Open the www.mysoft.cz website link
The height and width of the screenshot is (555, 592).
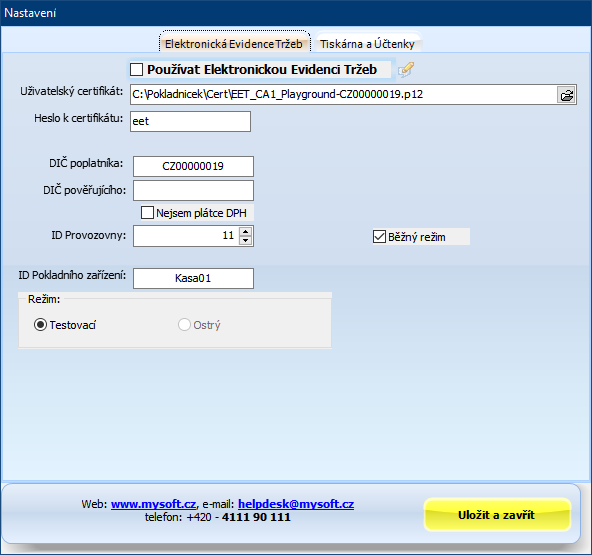(153, 504)
